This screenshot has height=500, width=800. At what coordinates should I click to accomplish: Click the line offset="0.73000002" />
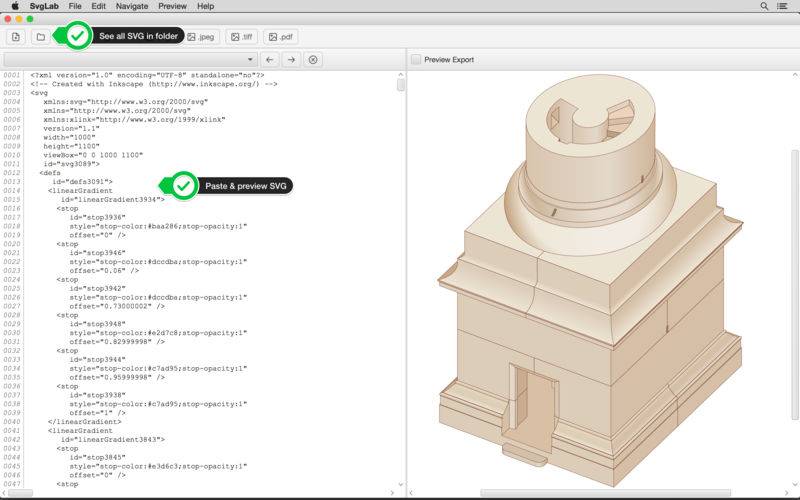[117, 306]
